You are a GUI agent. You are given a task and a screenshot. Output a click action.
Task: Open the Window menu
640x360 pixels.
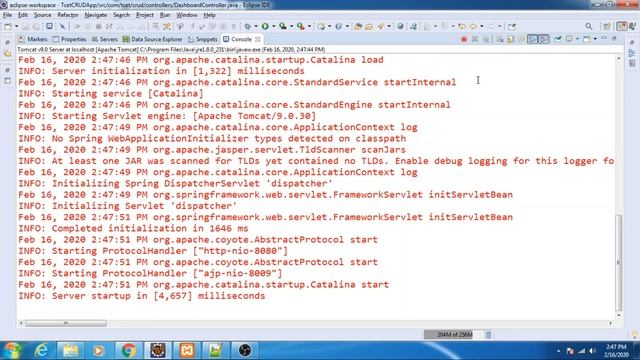[187, 15]
